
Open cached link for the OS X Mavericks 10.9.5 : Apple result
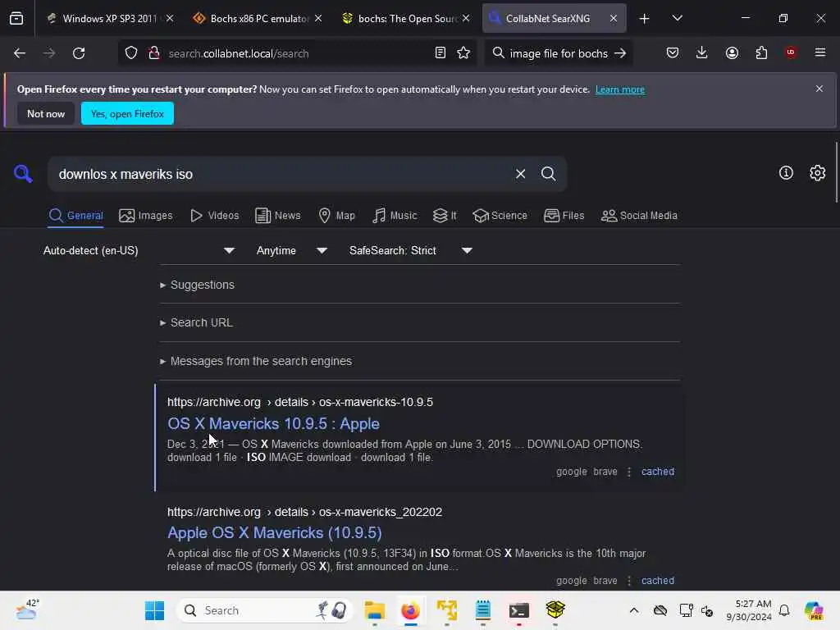(x=657, y=472)
